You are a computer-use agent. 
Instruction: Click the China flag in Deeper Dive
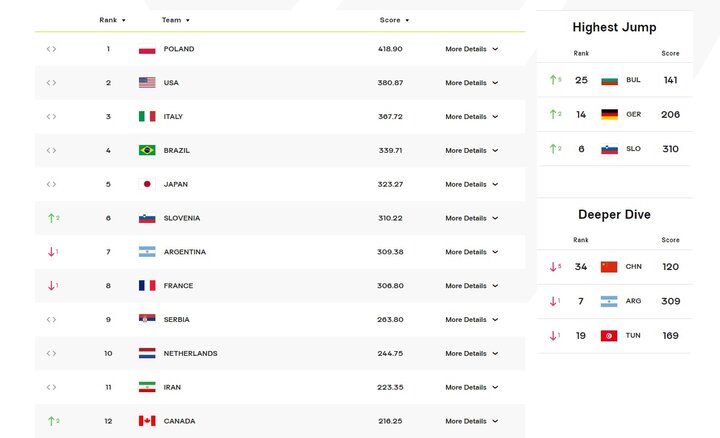[x=609, y=267]
